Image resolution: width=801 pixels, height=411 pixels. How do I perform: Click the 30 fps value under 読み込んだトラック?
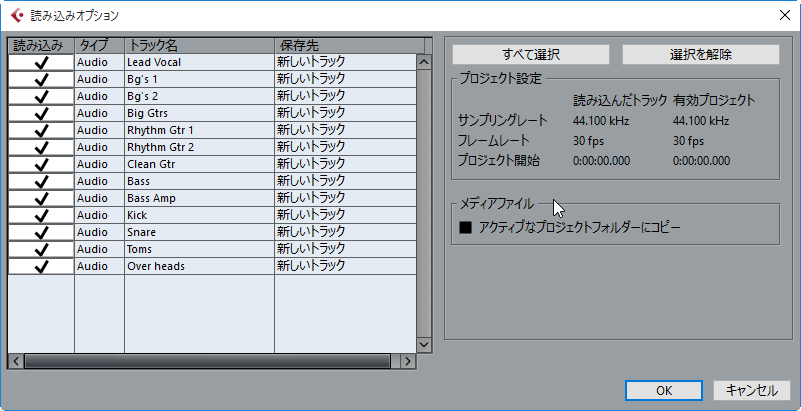(x=588, y=141)
